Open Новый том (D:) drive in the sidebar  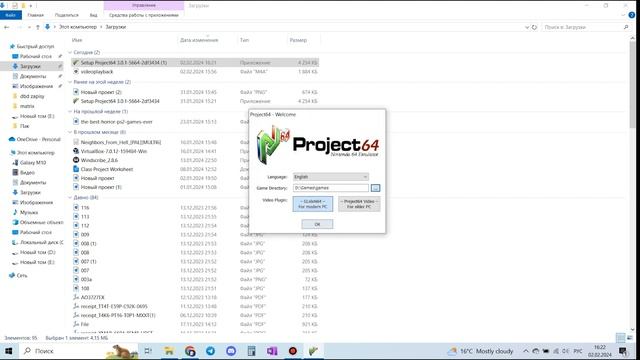[37, 252]
